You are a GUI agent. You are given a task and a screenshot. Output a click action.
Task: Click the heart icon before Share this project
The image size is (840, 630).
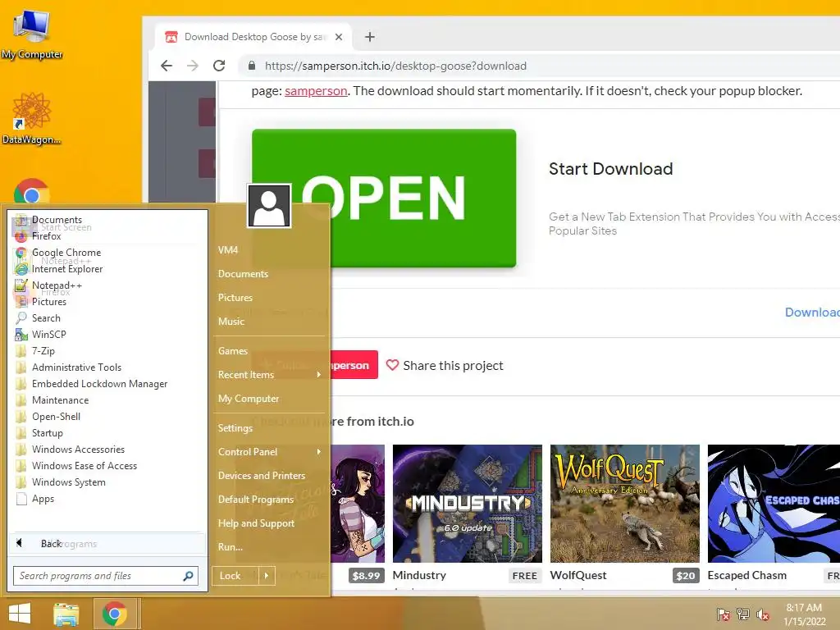[392, 365]
